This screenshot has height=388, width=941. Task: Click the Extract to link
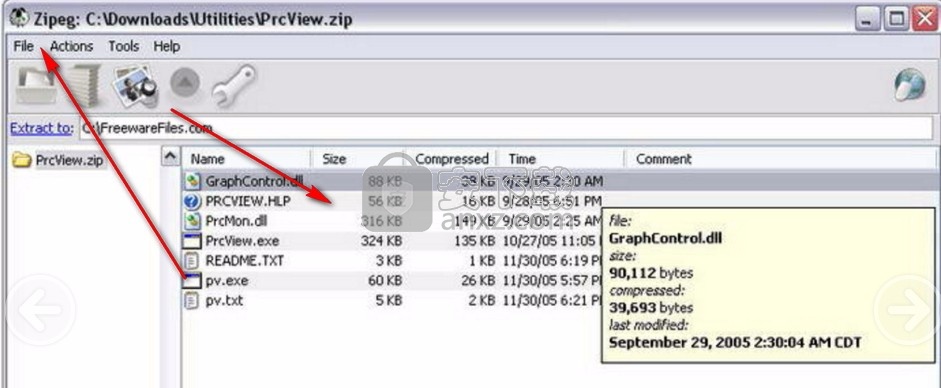point(41,128)
